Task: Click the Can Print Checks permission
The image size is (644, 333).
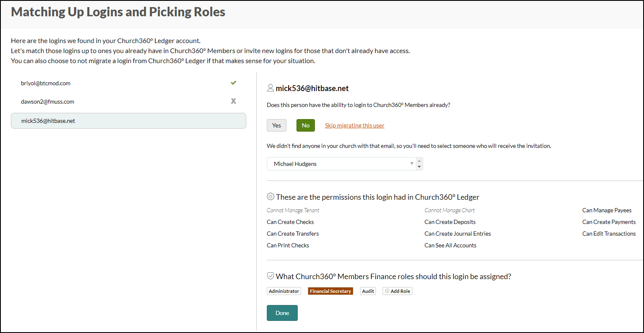Action: 288,245
